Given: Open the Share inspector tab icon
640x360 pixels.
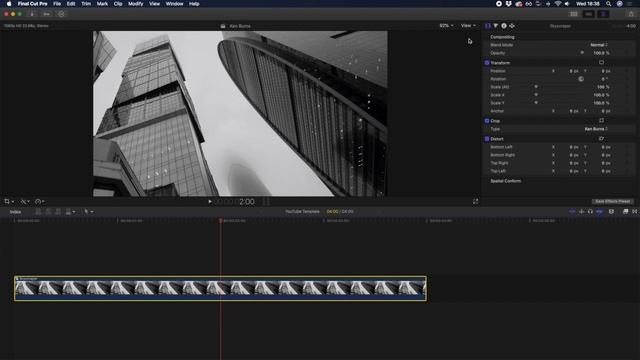Looking at the screenshot, I should coord(512,26).
